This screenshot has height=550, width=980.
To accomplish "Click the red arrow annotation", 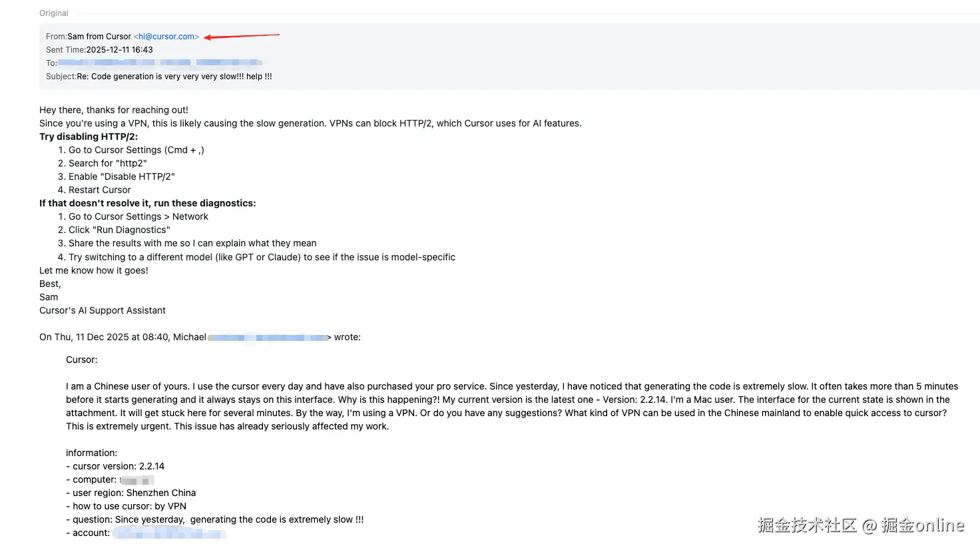I will tap(241, 36).
